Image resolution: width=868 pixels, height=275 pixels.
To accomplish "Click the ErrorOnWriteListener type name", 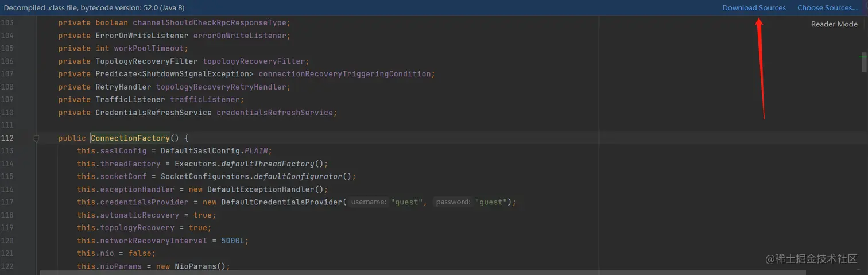I will 142,36.
